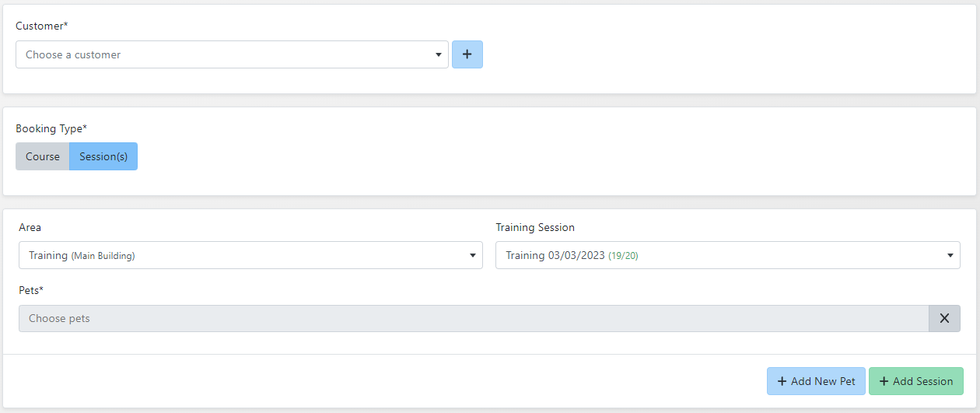The width and height of the screenshot is (980, 413).
Task: Click the Booking Type label
Action: click(51, 128)
